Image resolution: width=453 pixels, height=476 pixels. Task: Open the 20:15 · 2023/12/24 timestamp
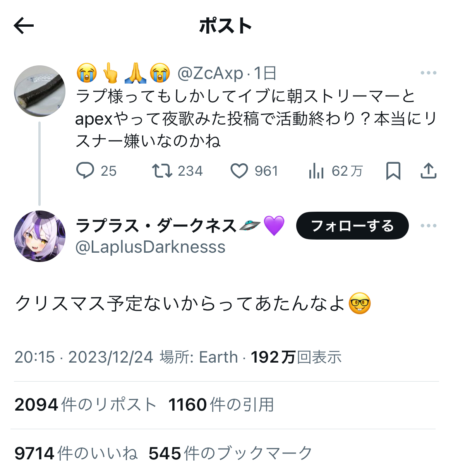tap(84, 357)
